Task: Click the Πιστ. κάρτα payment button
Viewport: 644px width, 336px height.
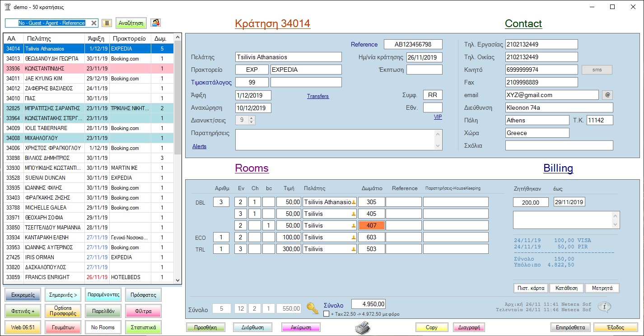Action: tap(531, 288)
